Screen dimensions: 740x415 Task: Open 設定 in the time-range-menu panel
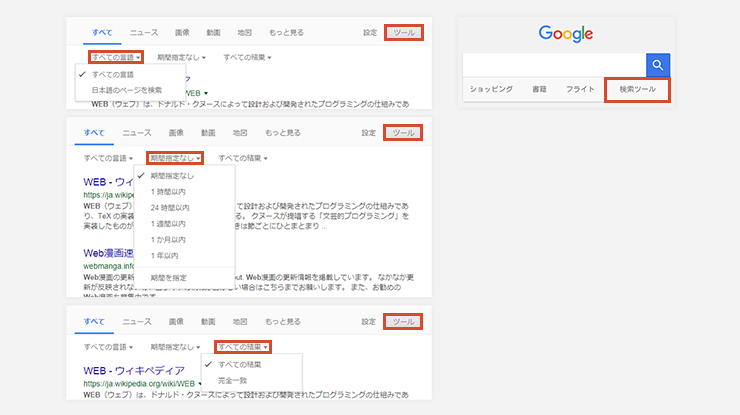point(369,133)
